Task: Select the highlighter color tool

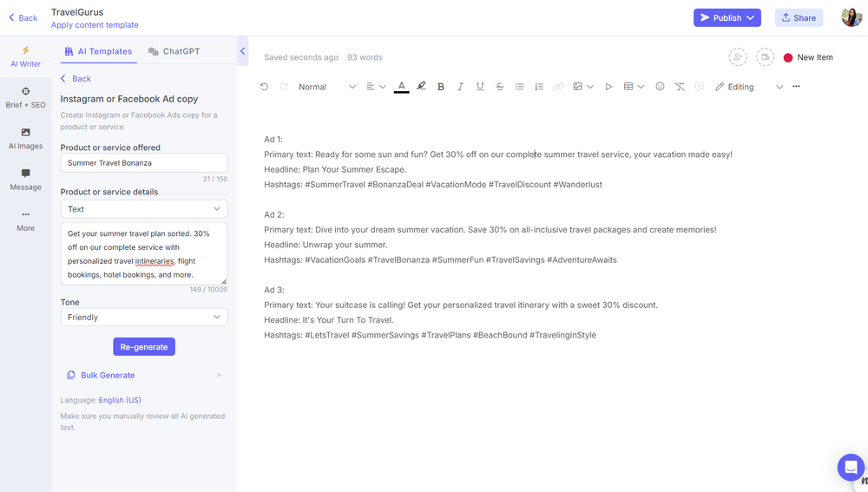Action: pyautogui.click(x=421, y=86)
